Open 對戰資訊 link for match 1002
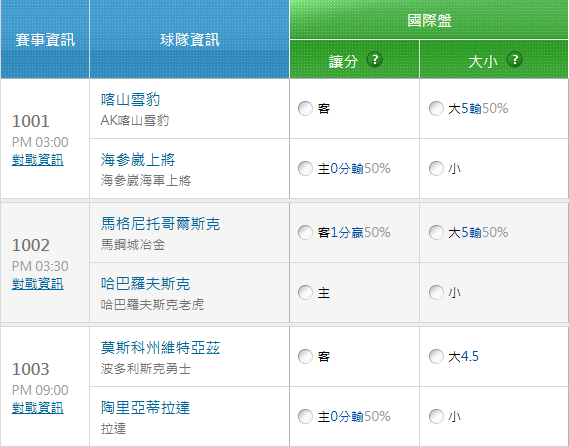This screenshot has width=569, height=447. click(x=38, y=284)
